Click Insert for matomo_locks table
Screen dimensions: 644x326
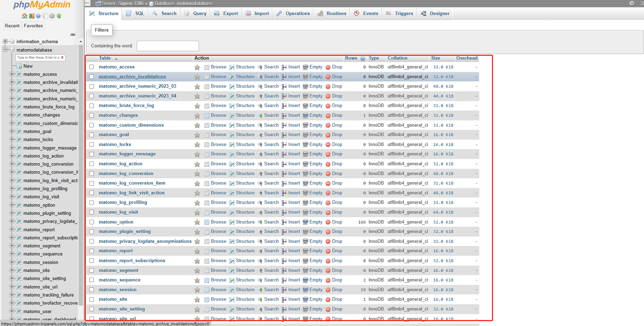[291, 145]
